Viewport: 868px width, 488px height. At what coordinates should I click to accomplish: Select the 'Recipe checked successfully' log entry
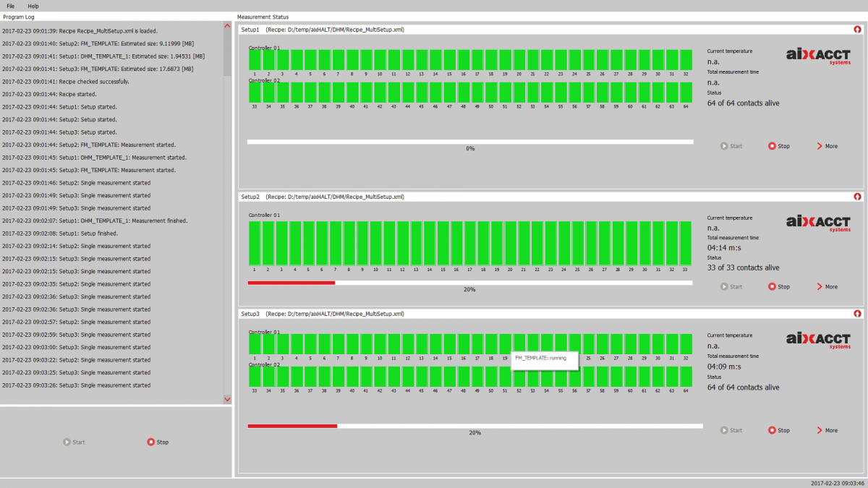[x=65, y=82]
